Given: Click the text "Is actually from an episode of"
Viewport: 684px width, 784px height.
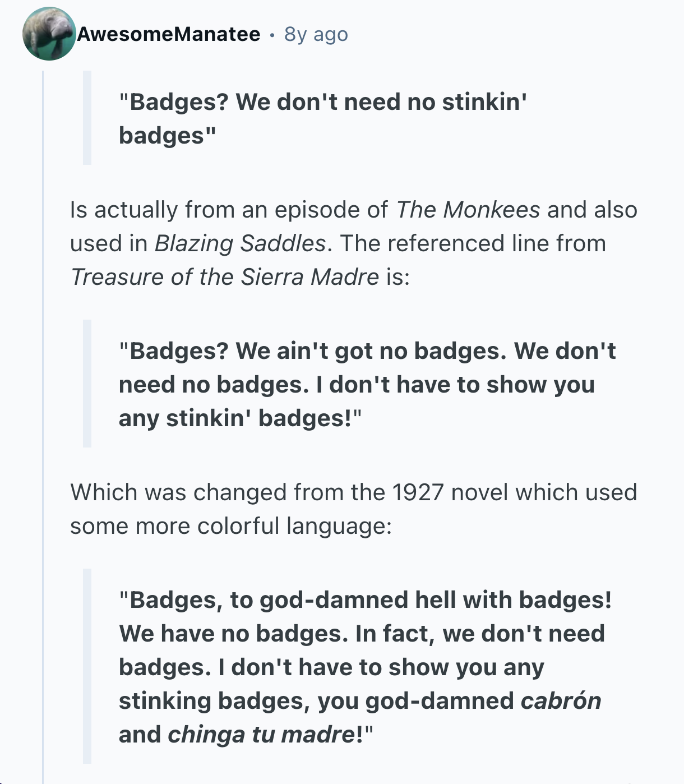Looking at the screenshot, I should coord(229,210).
